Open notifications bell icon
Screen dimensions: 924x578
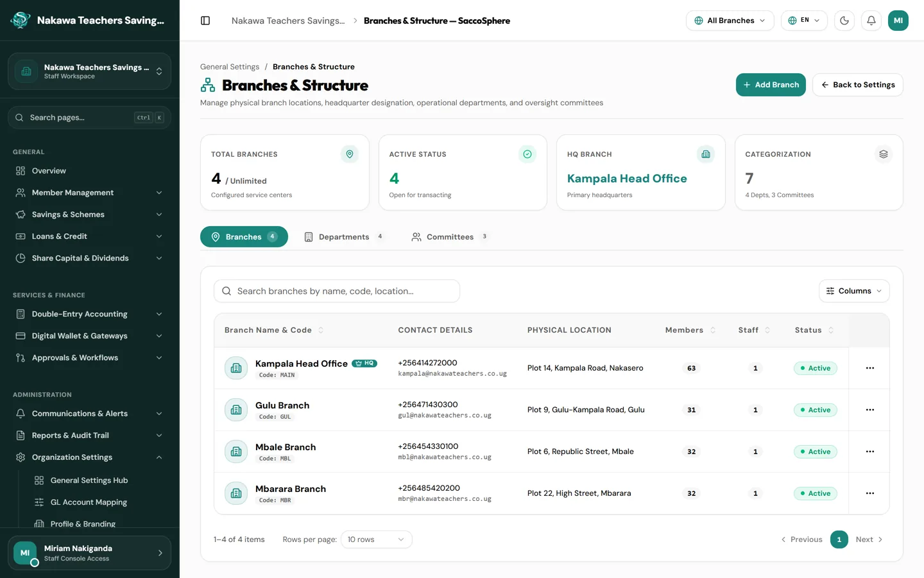tap(871, 21)
